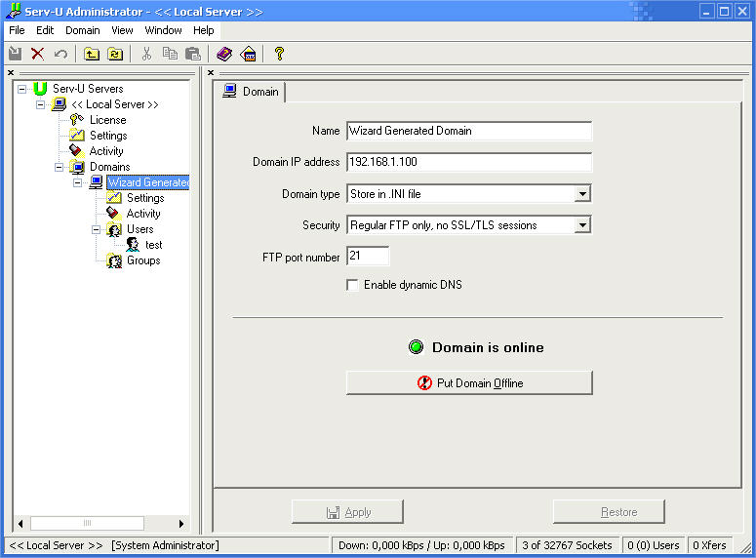Open the Window menu

[164, 30]
